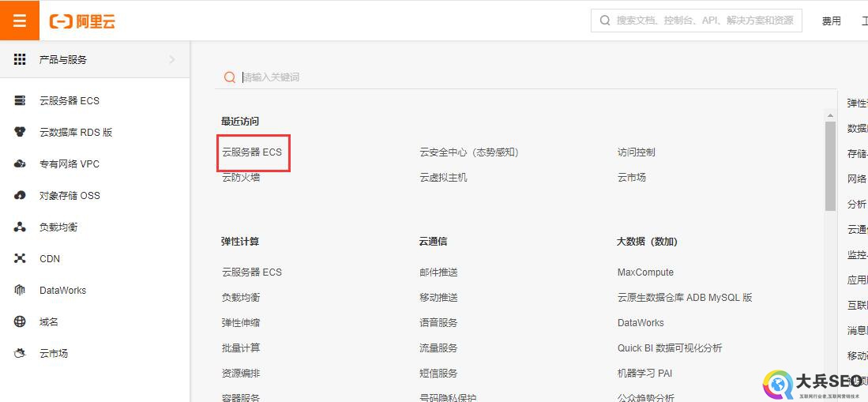Open 专有网络 VPC in the sidebar
The height and width of the screenshot is (402, 868).
pos(70,164)
